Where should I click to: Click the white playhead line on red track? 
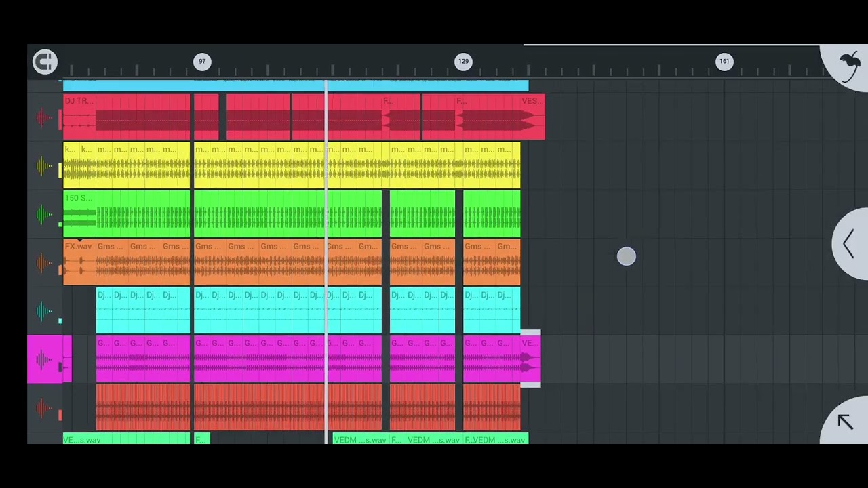click(326, 117)
